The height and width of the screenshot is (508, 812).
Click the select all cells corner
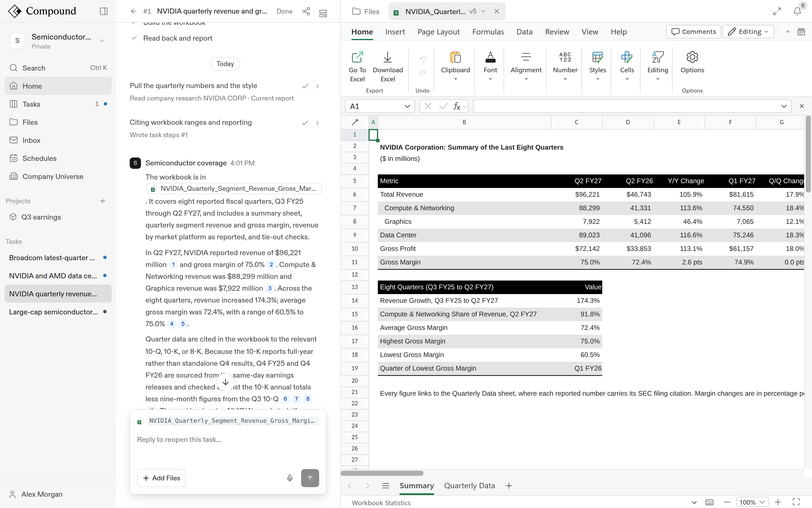tap(355, 122)
